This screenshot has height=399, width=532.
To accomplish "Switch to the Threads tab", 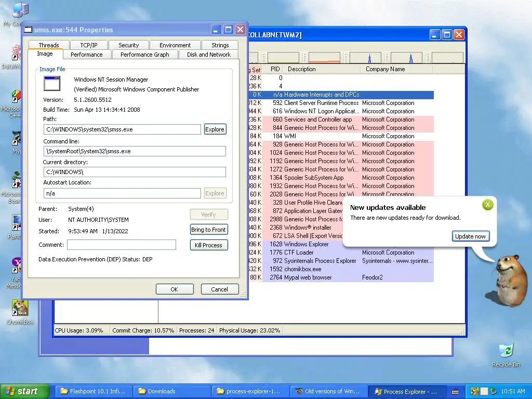I will pos(49,45).
